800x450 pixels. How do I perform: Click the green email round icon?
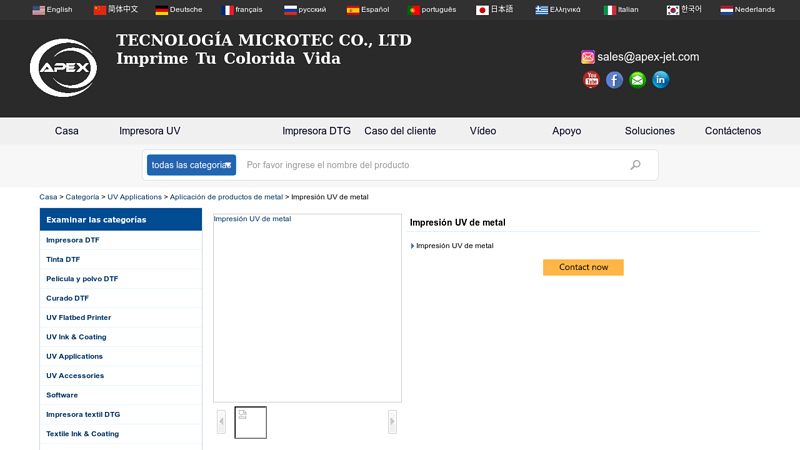(x=637, y=80)
